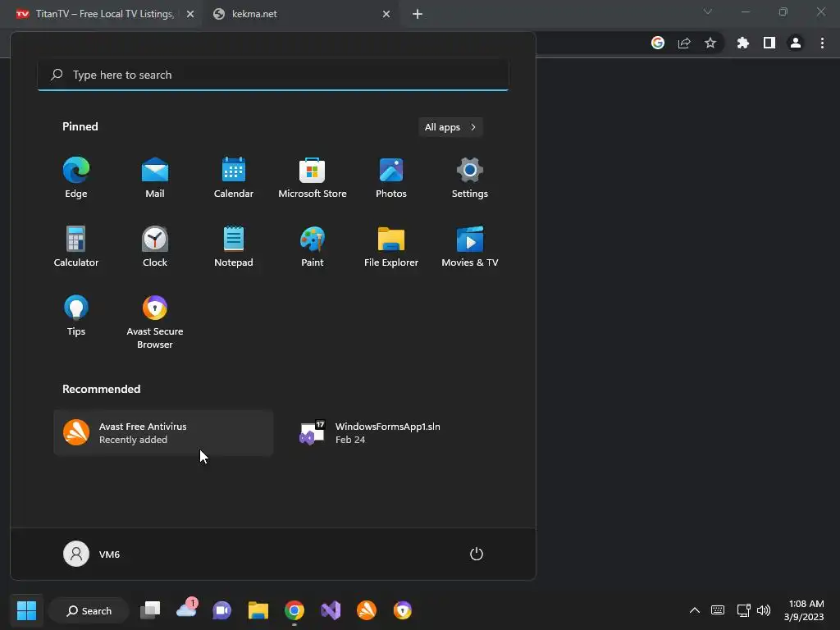
Task: Open weather widget cloud icon on taskbar
Action: (x=186, y=609)
